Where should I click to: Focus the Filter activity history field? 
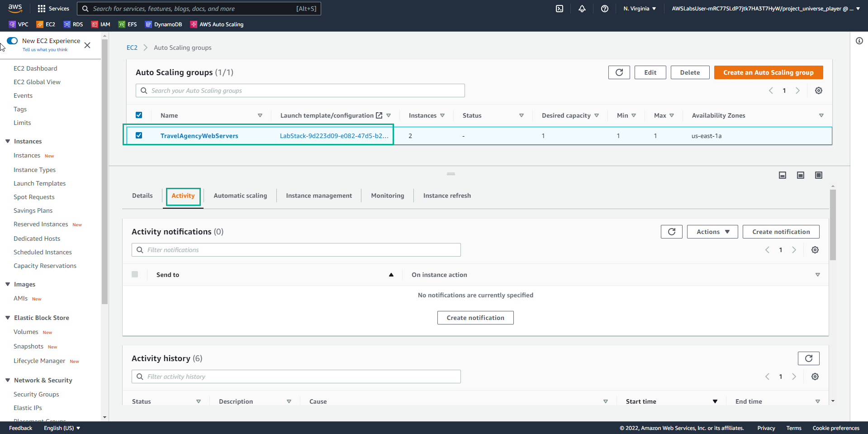tap(296, 377)
